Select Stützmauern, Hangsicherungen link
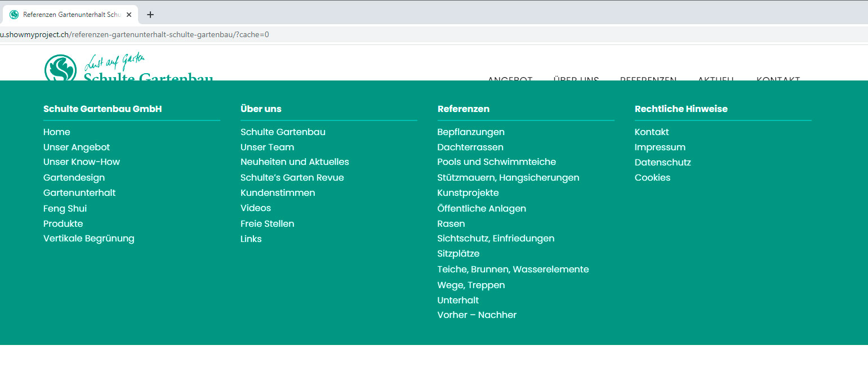 (508, 178)
